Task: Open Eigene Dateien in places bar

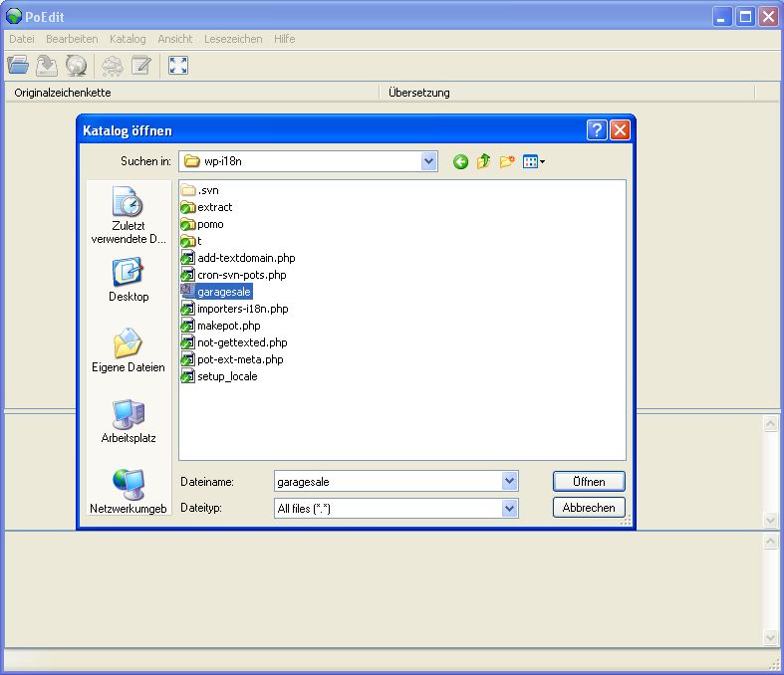Action: 129,350
